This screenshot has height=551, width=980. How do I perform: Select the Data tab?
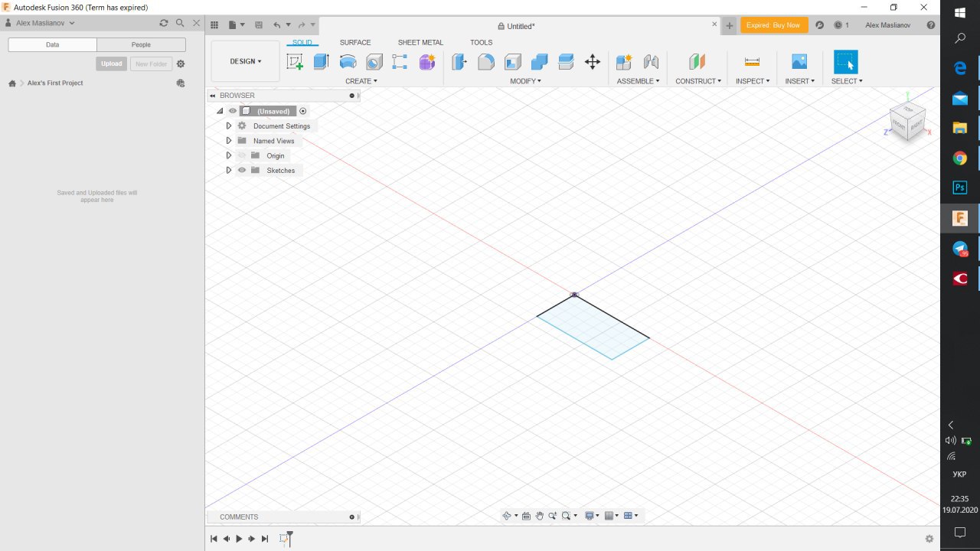[x=53, y=44]
